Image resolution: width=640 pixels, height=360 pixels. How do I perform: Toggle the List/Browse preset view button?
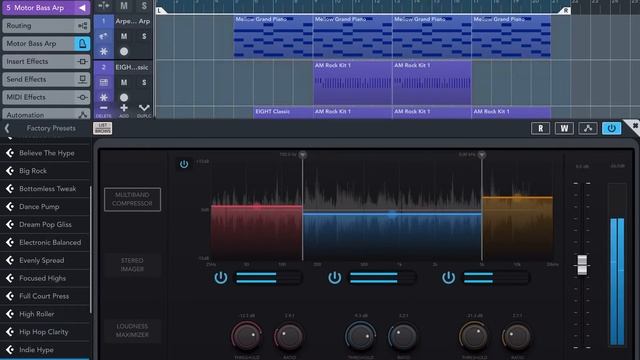coord(102,128)
